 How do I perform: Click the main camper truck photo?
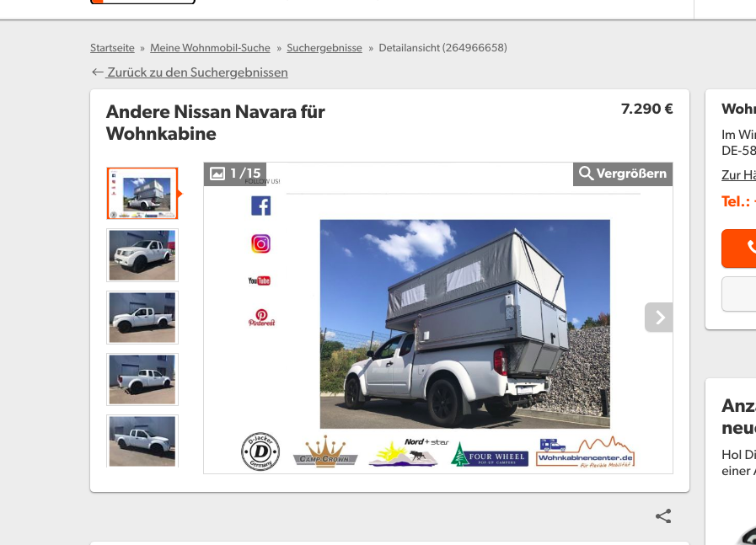[464, 324]
